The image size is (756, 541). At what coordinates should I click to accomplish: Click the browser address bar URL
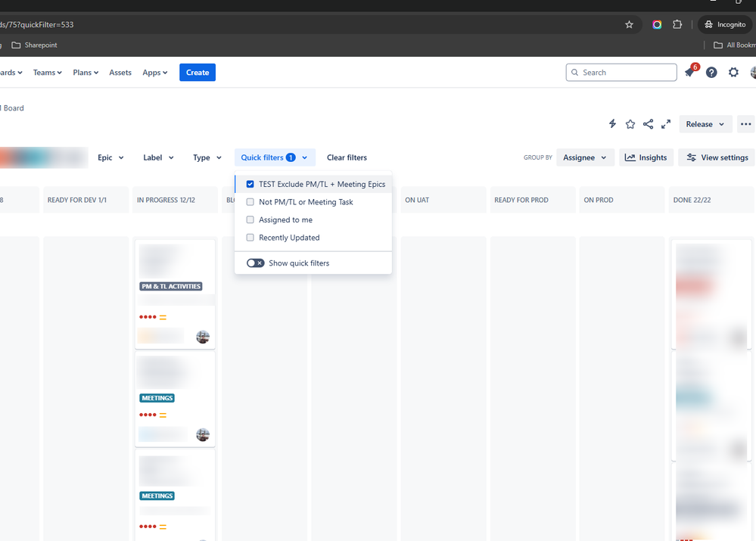37,24
